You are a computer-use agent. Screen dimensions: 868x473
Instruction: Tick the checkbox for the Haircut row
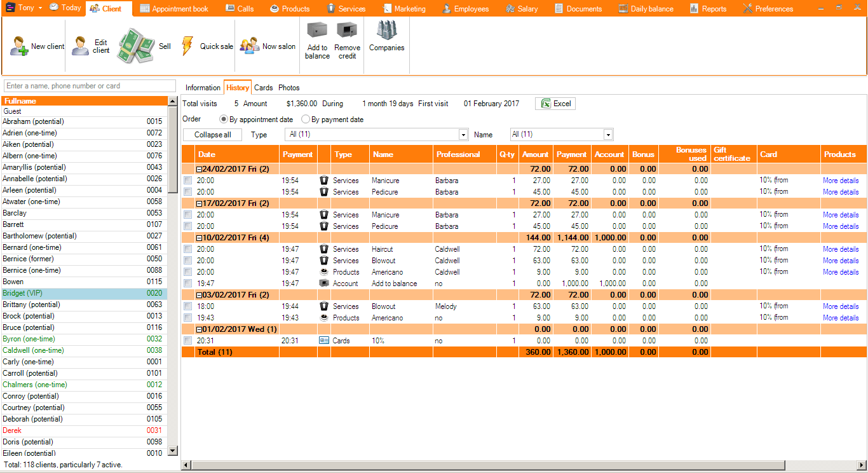click(187, 249)
